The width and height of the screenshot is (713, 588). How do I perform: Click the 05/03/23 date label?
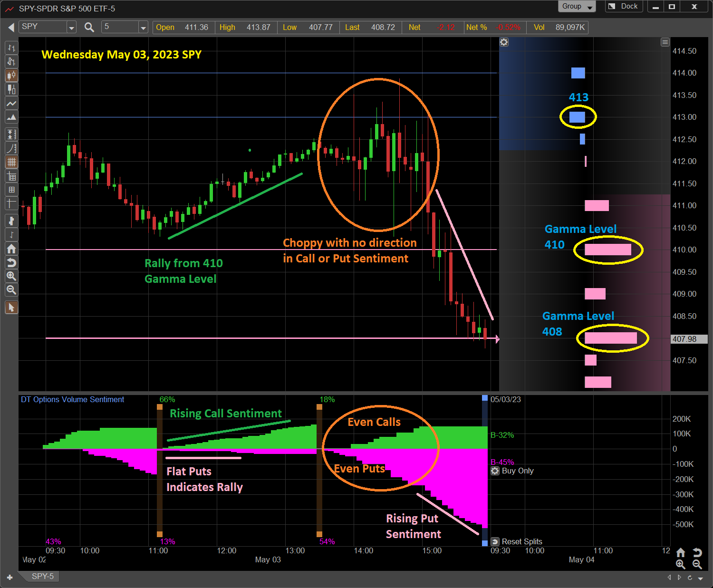point(506,399)
